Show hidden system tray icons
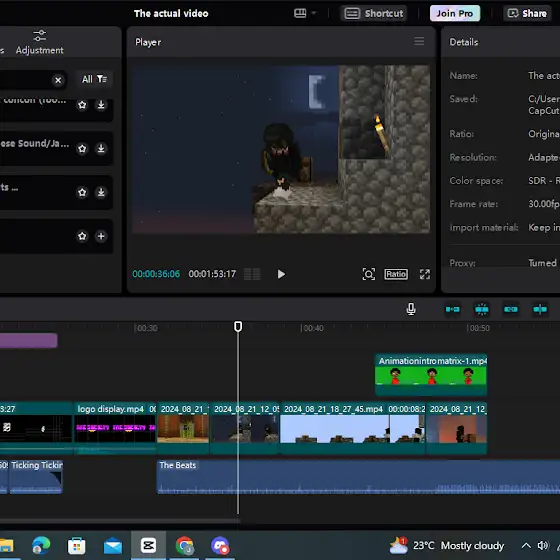This screenshot has height=560, width=560. coord(526,546)
